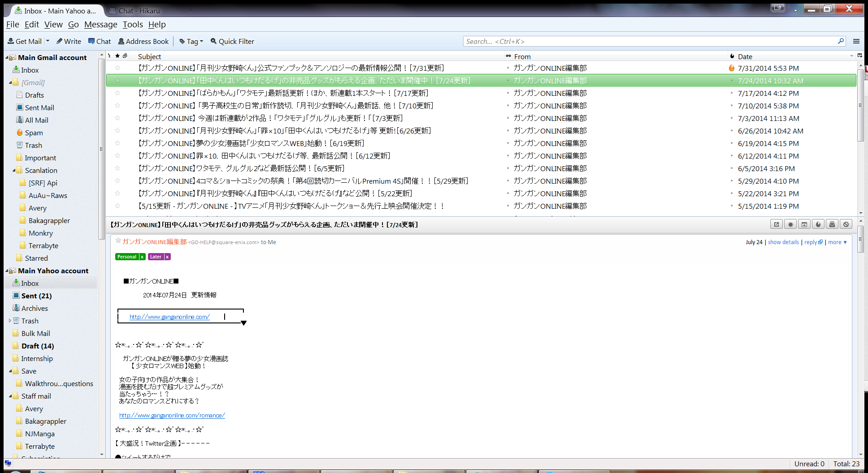Collapse the [Gmail] folder group
Viewport: 868px width, 473px height.
coord(11,82)
